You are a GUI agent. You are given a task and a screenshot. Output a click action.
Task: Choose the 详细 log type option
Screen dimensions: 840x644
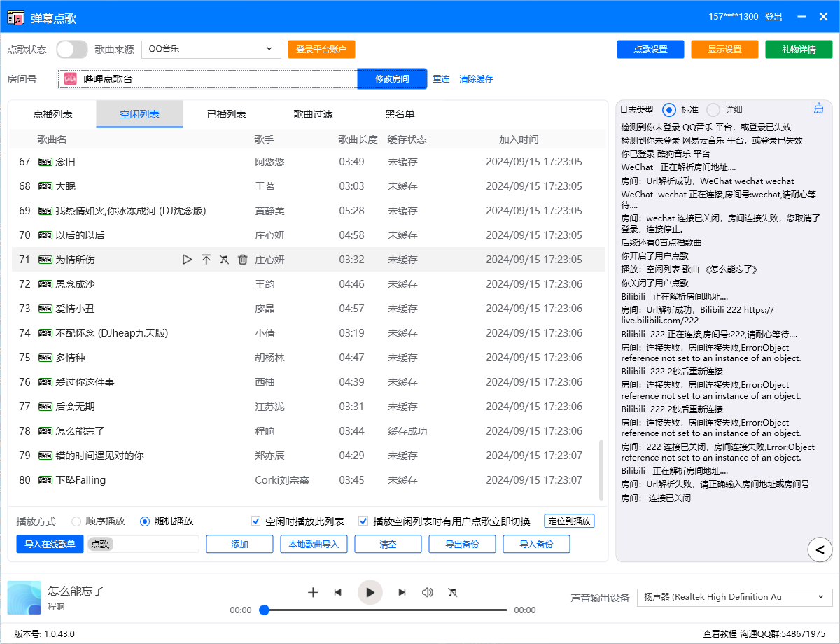(713, 109)
